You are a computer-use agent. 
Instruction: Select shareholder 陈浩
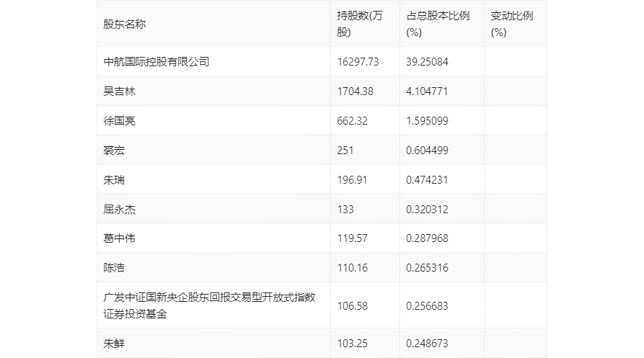pyautogui.click(x=114, y=268)
